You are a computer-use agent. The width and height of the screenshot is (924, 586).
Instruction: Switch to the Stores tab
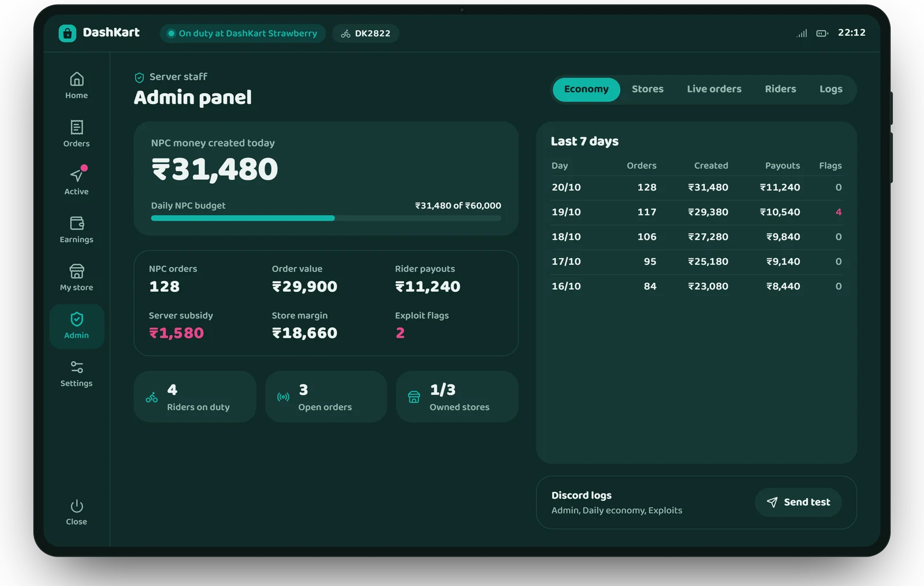[647, 90]
